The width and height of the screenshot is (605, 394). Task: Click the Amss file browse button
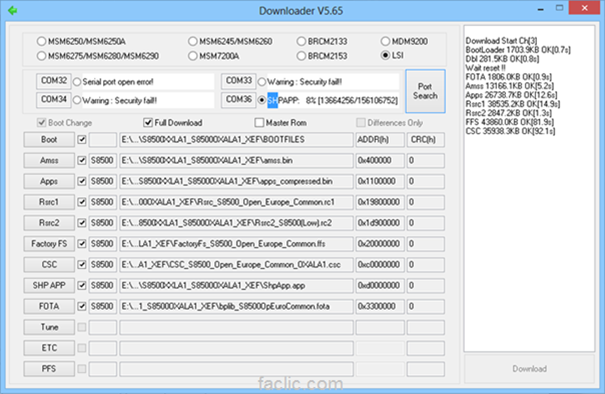pyautogui.click(x=49, y=161)
